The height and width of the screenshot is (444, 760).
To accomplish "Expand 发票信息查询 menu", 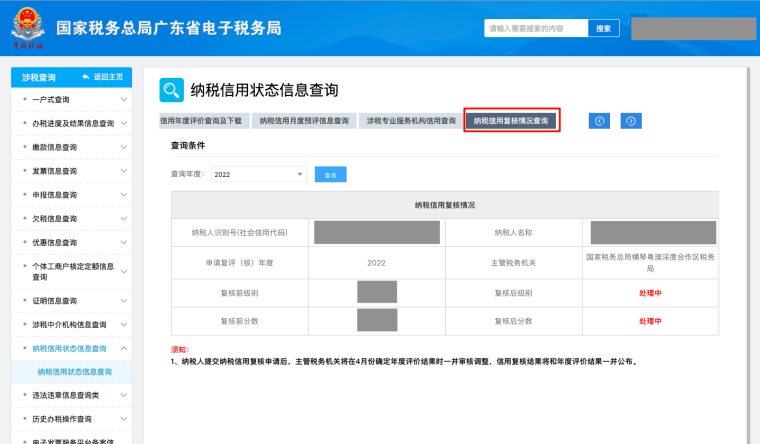I will point(71,171).
